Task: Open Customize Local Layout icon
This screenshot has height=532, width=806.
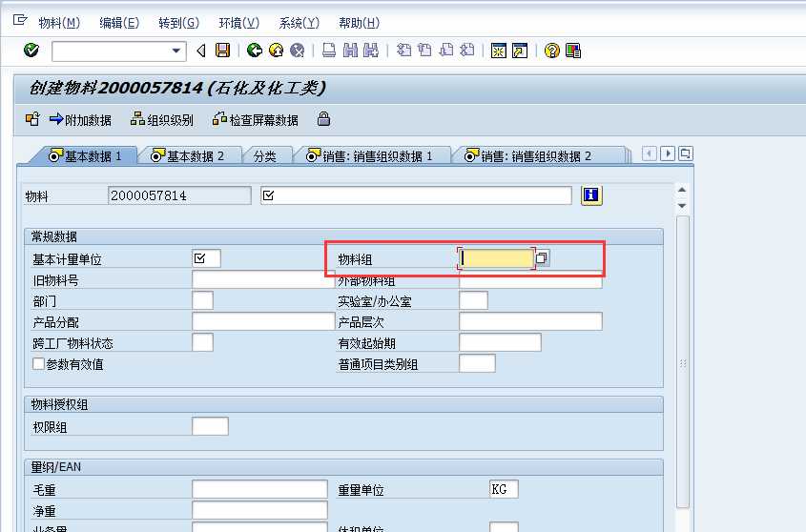Action: (x=573, y=51)
